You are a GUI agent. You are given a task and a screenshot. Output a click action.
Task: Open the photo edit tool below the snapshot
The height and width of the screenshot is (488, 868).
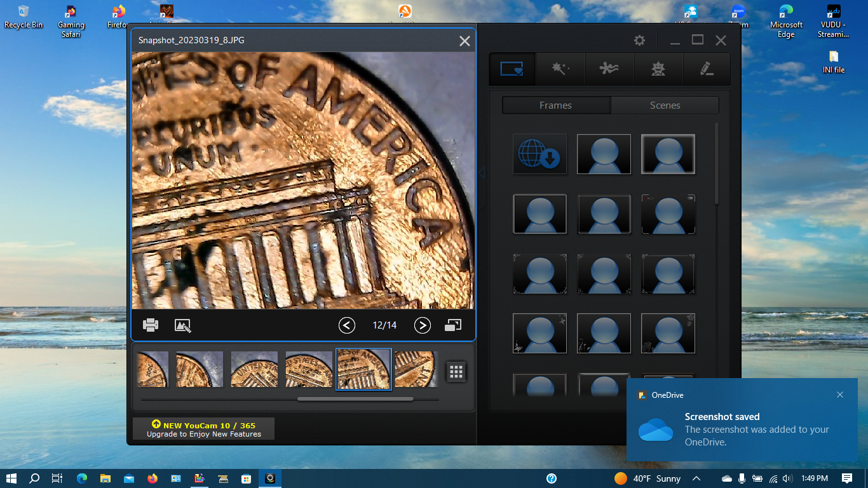pyautogui.click(x=183, y=325)
